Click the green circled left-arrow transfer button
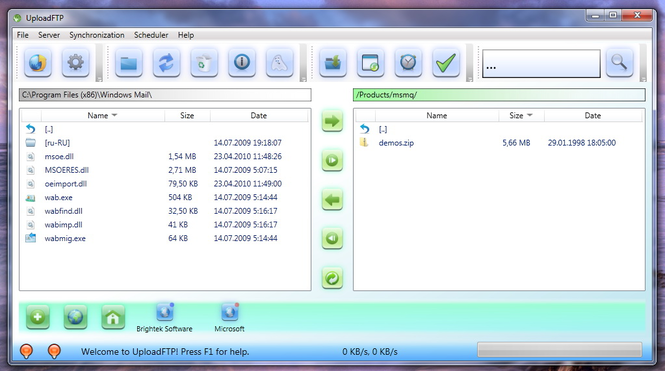Screen dimensions: 665x371 pos(332,238)
